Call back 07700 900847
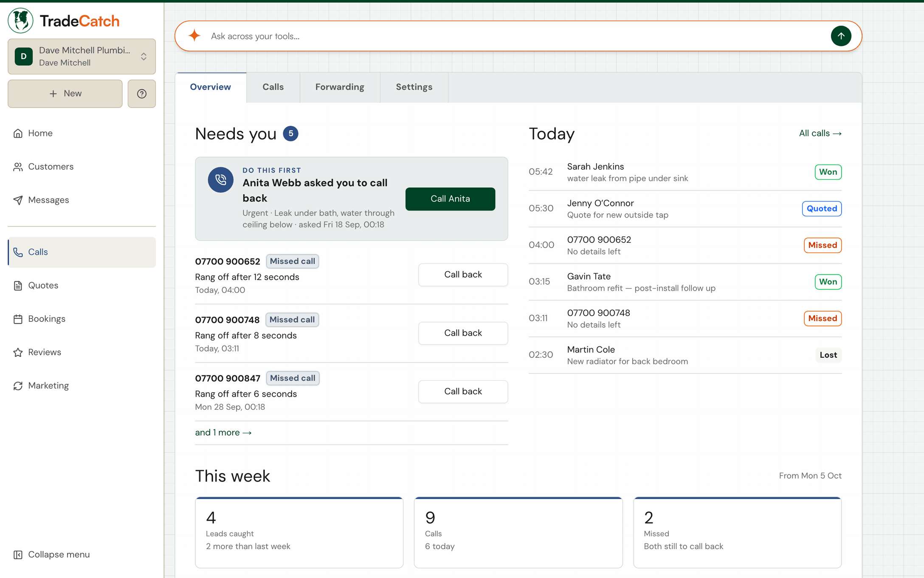924x578 pixels. 463,391
